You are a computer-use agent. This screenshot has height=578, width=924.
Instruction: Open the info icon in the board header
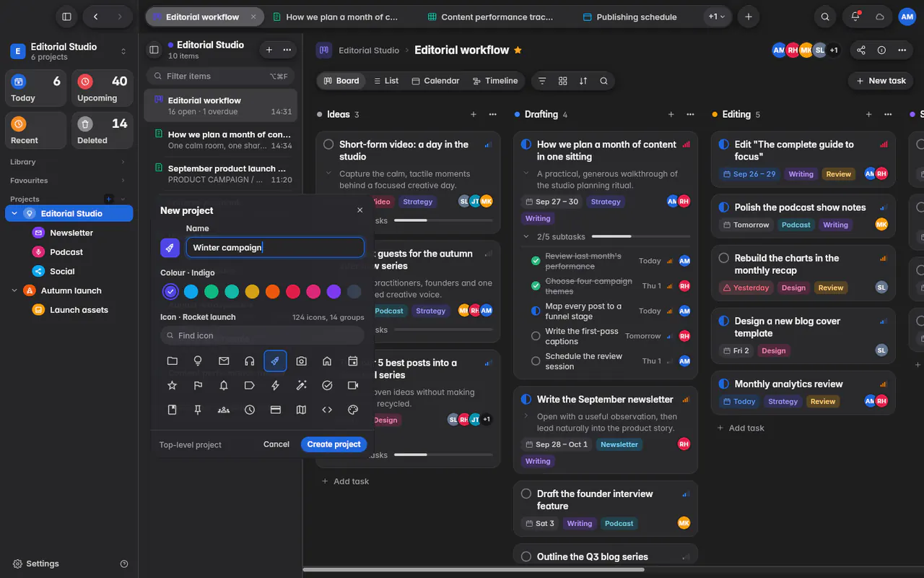[x=881, y=50]
